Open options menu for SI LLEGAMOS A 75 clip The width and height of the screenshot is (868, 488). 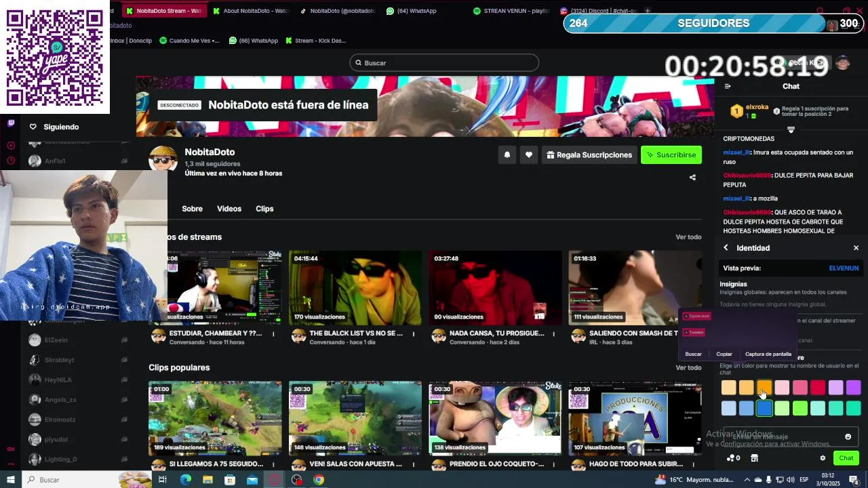point(273,464)
